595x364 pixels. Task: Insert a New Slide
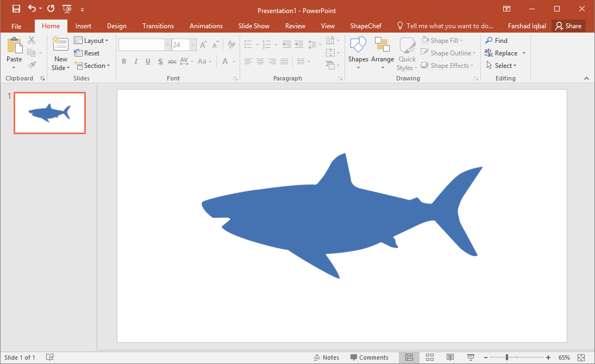(x=60, y=46)
